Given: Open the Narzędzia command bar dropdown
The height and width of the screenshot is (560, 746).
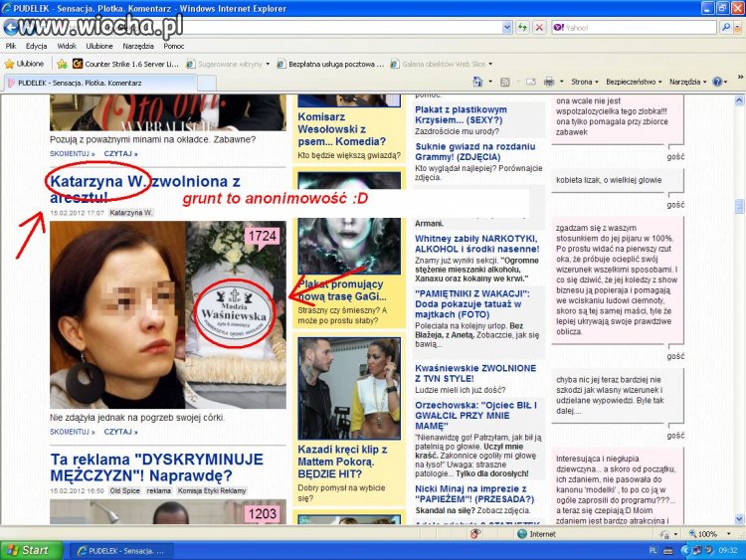Looking at the screenshot, I should [x=688, y=82].
